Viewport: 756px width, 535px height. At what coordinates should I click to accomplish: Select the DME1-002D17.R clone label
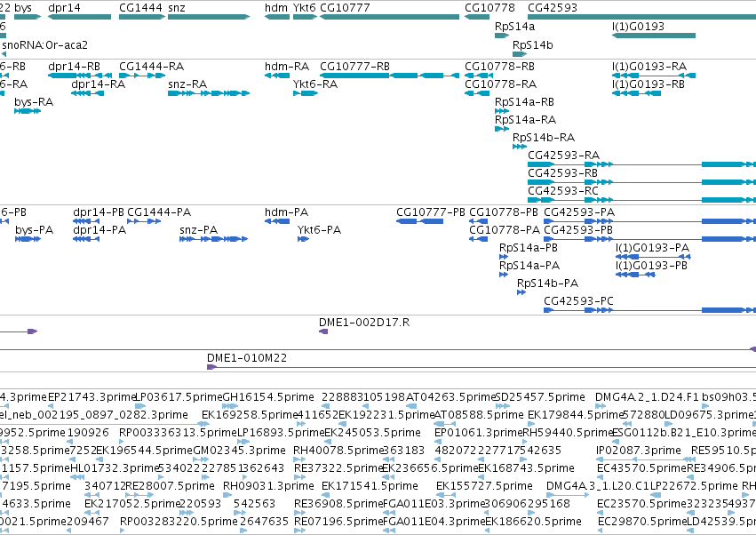(x=364, y=322)
